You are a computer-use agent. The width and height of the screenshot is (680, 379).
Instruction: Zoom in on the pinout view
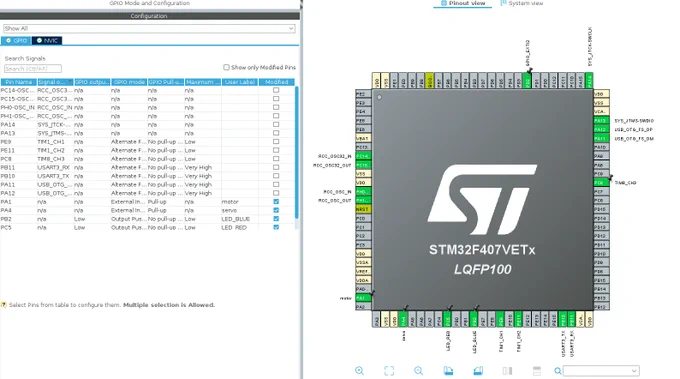(x=360, y=371)
